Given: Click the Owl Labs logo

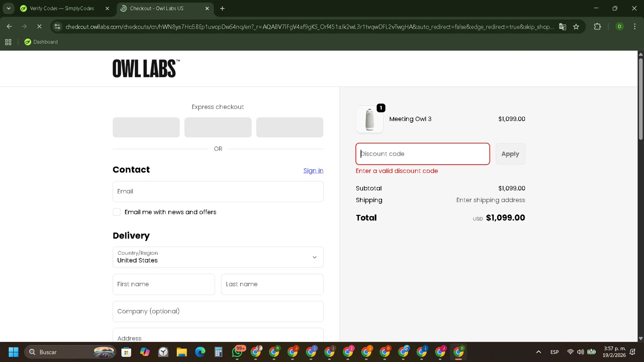Looking at the screenshot, I should 146,69.
